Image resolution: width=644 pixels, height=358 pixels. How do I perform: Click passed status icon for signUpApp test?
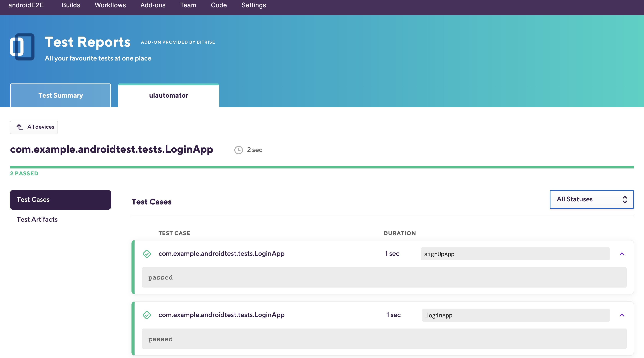tap(147, 254)
